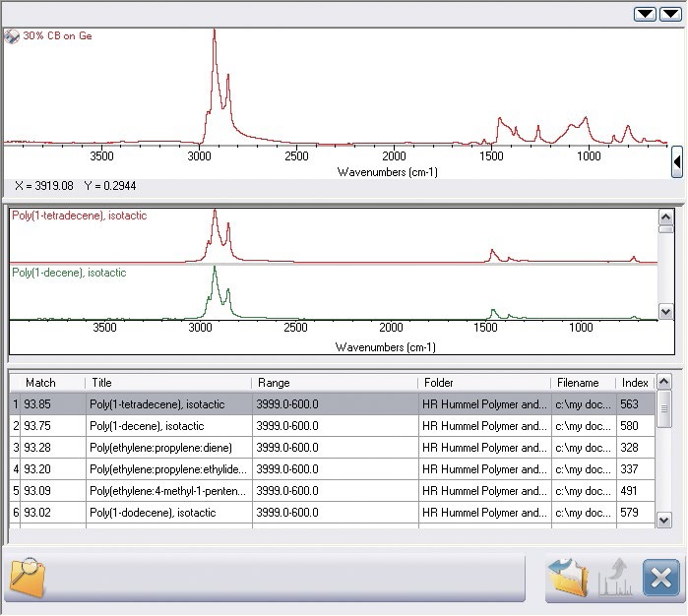This screenshot has width=688, height=616.
Task: Click spectrum icon beside 30% CB on Ge
Action: coord(12,36)
